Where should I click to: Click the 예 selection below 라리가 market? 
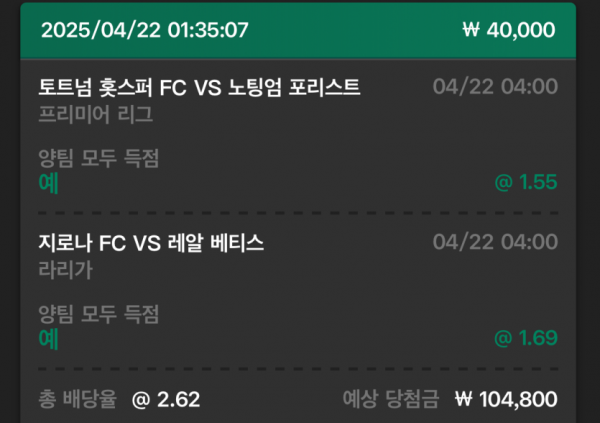tap(48, 338)
